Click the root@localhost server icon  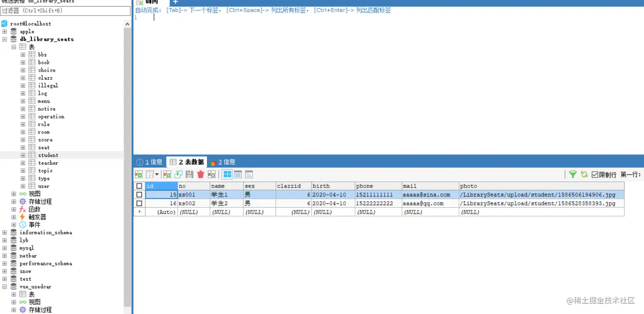[x=4, y=23]
